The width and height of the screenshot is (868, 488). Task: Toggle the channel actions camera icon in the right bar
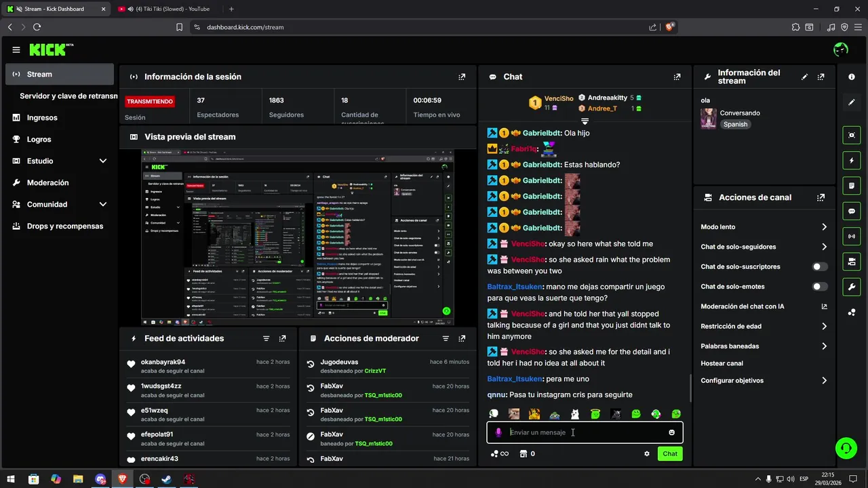(x=852, y=261)
